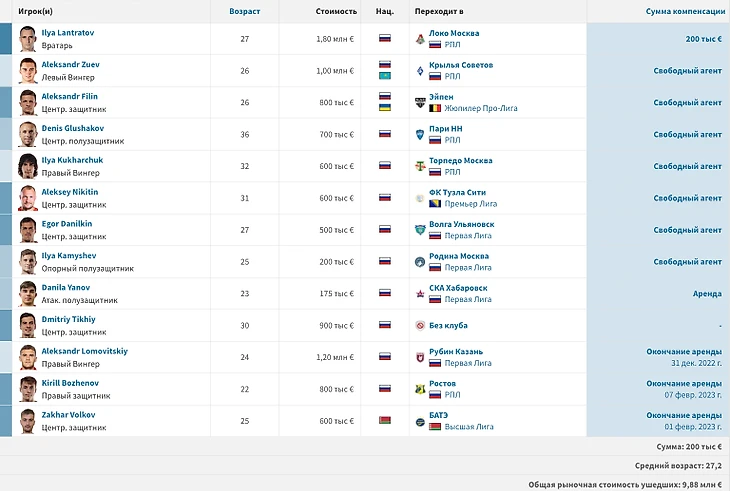Click the Bosnian flag next to Премьер Лига
The width and height of the screenshot is (730, 491).
[x=435, y=204]
